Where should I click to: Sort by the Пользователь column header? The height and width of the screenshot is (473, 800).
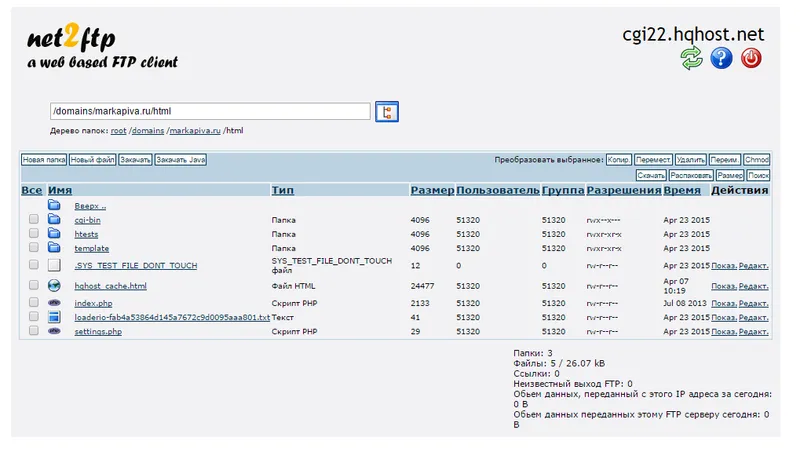(x=497, y=190)
